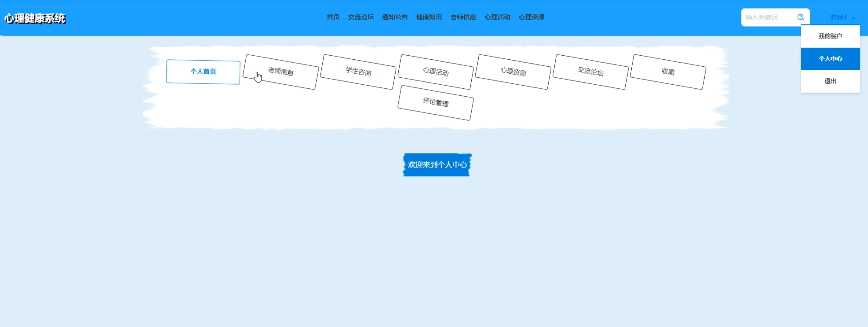Expand the 老师1 user dropdown
Screen dimensions: 868x327
842,17
